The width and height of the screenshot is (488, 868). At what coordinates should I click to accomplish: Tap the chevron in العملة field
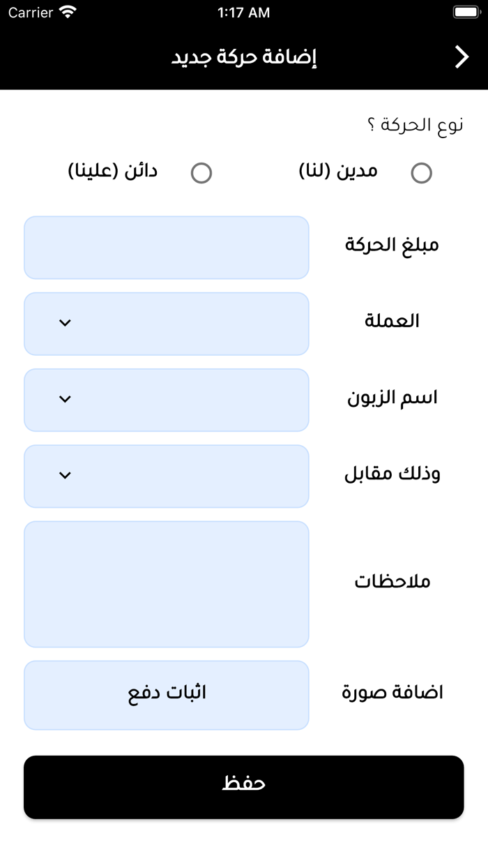66,323
